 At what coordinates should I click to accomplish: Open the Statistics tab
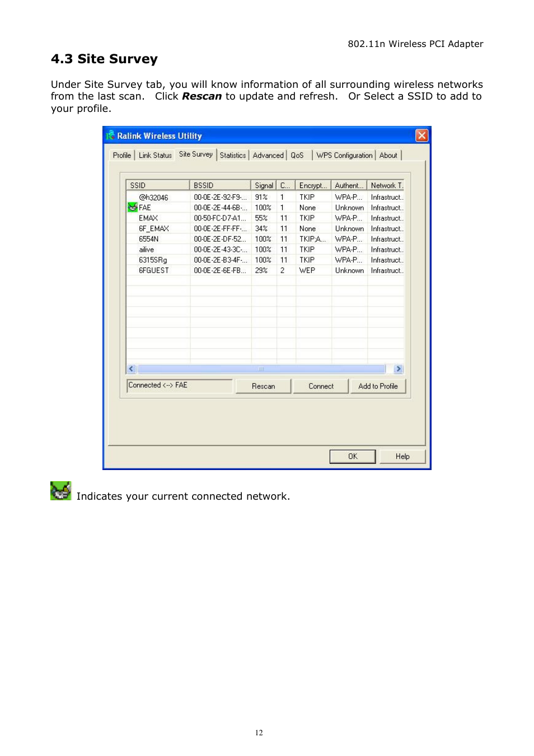click(233, 156)
